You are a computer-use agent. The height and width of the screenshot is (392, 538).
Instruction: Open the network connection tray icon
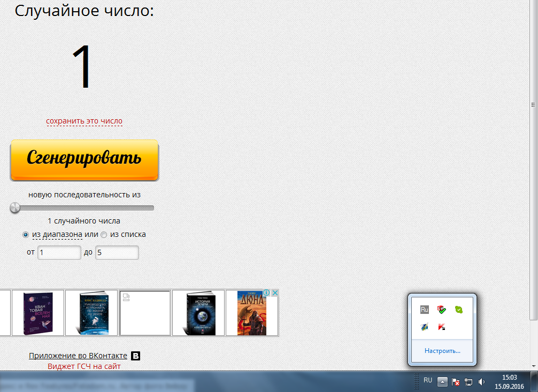(469, 382)
